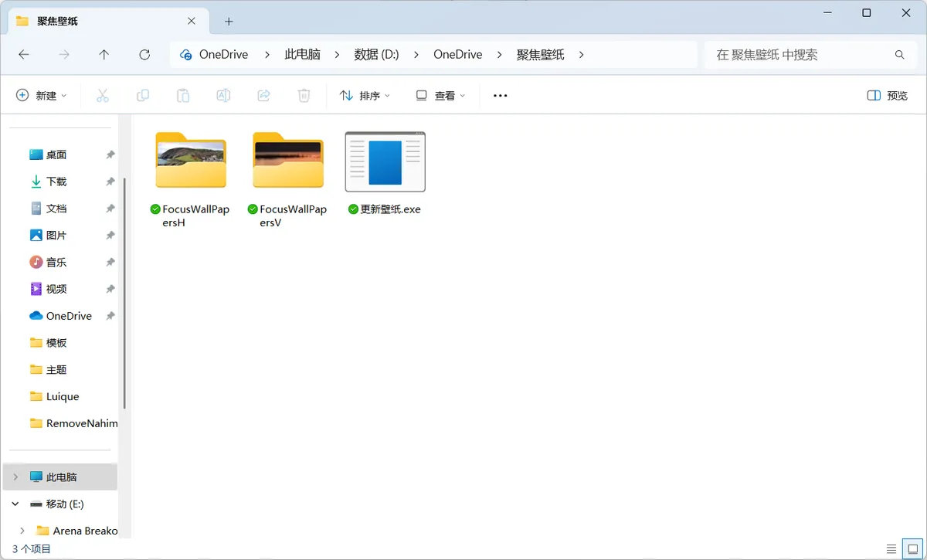The image size is (927, 560).
Task: Open chevron after 数据 (D:) in breadcrumb
Action: [x=416, y=55]
